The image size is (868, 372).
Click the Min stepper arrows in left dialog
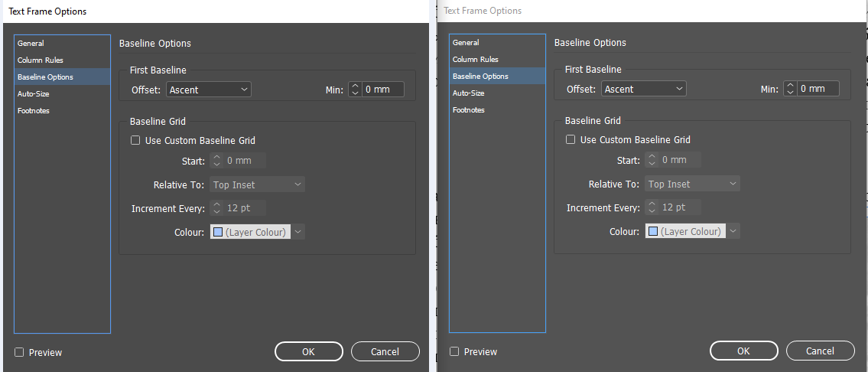pos(355,90)
